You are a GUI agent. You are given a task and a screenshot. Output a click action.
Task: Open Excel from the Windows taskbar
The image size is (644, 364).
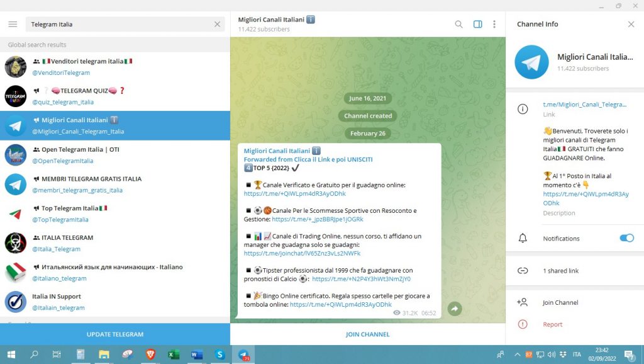(173, 355)
